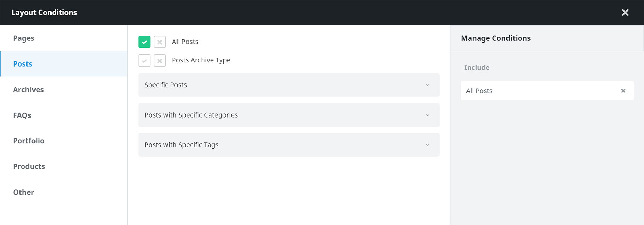Click the chevron on Specific Tags row

click(427, 145)
